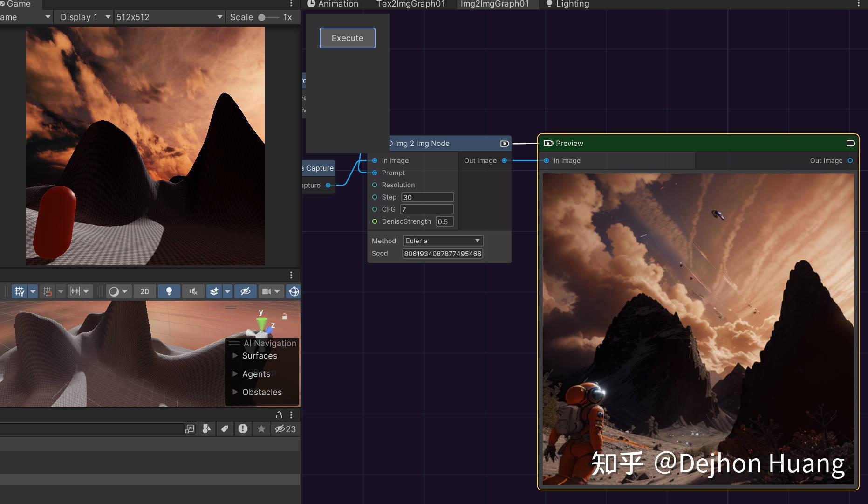Viewport: 868px width, 504px height.
Task: Toggle 2D mode in the Scene view
Action: tap(144, 291)
